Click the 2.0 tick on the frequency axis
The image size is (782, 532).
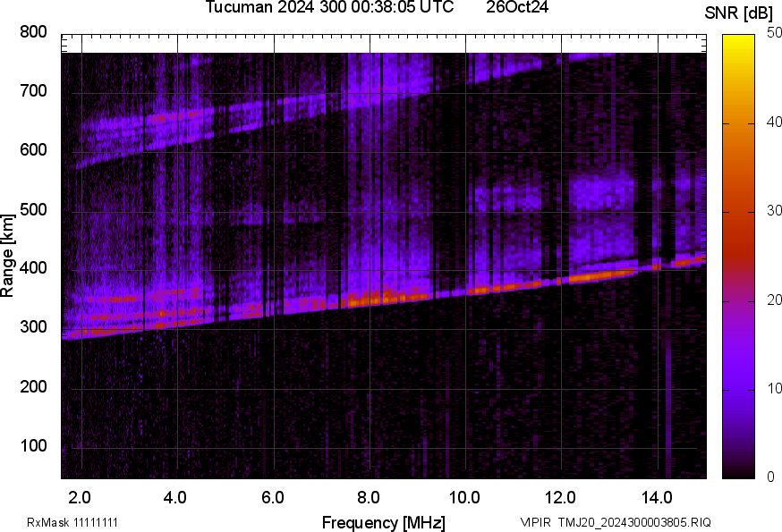click(x=80, y=496)
